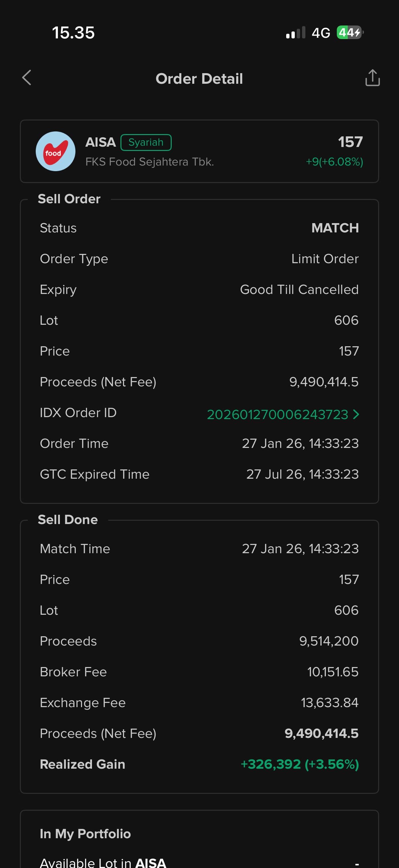Open the IDX Order ID 202601270006243723 link

(x=277, y=414)
